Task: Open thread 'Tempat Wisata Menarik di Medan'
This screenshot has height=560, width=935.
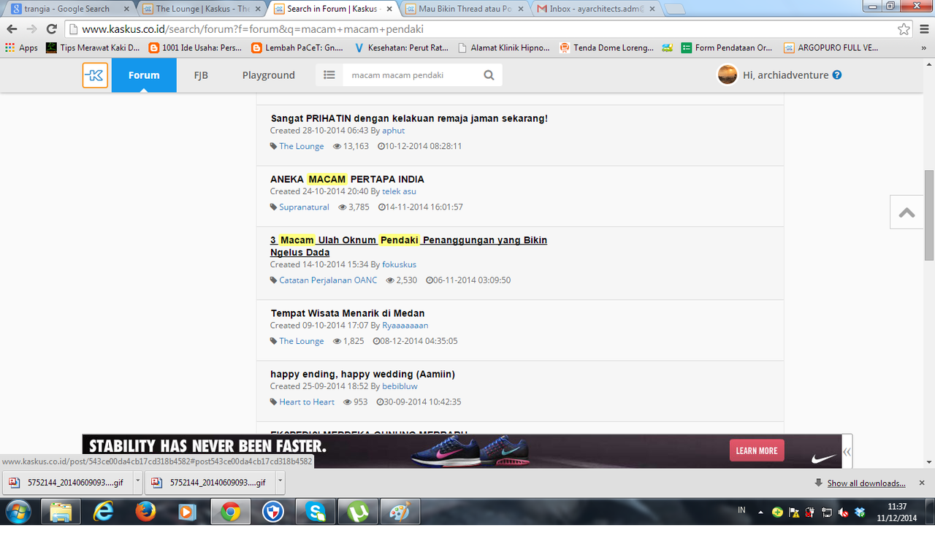Action: tap(348, 313)
